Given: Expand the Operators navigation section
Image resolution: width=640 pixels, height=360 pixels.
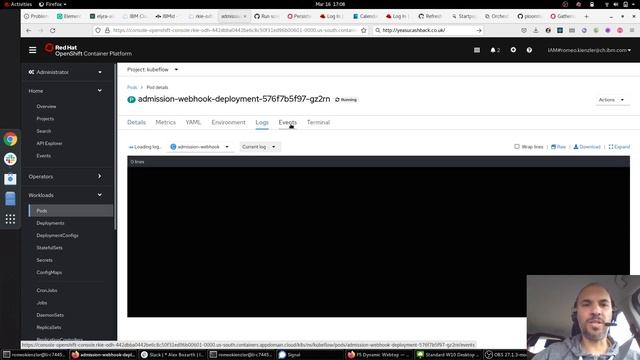Looking at the screenshot, I should [x=65, y=176].
